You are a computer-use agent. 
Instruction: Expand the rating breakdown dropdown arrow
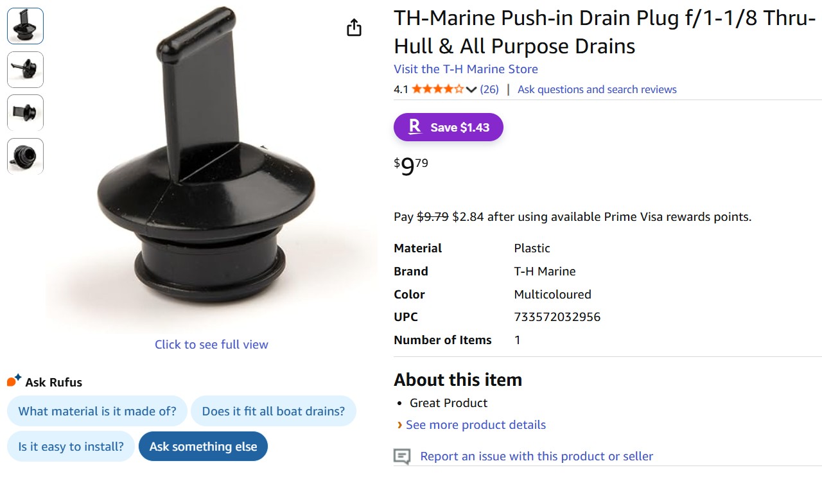pos(471,90)
